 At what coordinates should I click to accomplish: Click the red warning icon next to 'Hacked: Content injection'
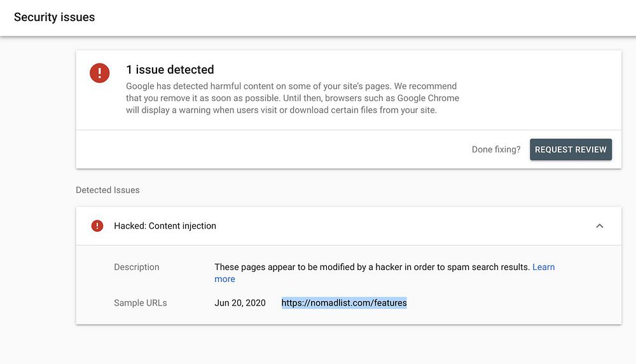point(97,226)
